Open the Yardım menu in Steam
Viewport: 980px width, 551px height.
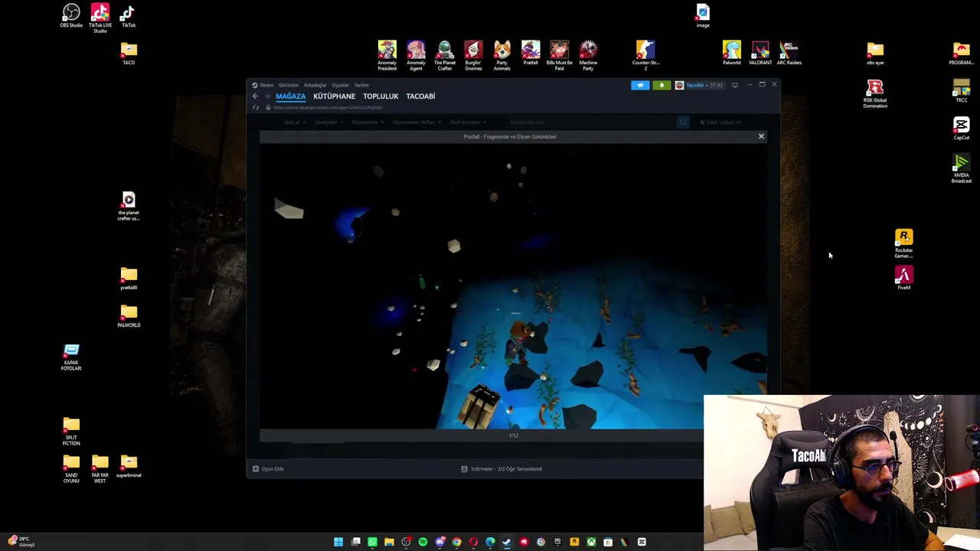(x=361, y=85)
